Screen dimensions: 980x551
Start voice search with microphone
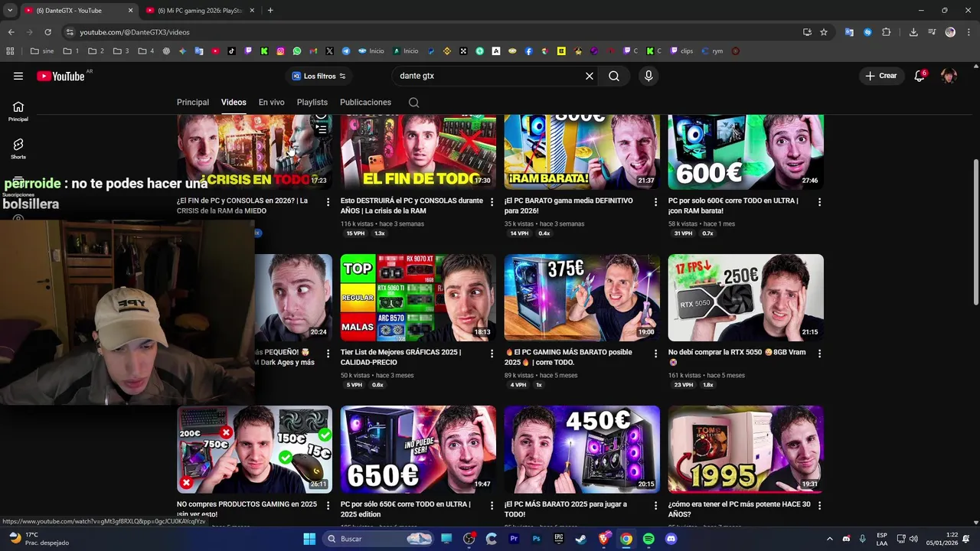click(x=648, y=76)
